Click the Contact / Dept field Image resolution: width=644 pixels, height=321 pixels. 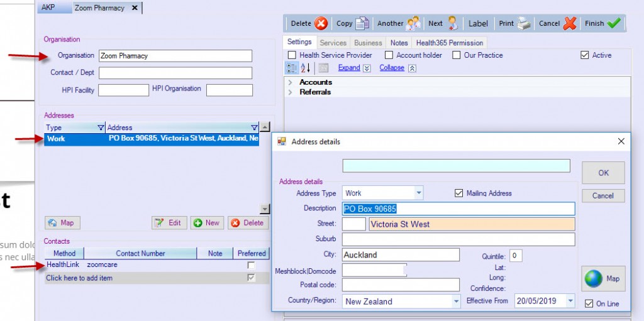tap(175, 73)
